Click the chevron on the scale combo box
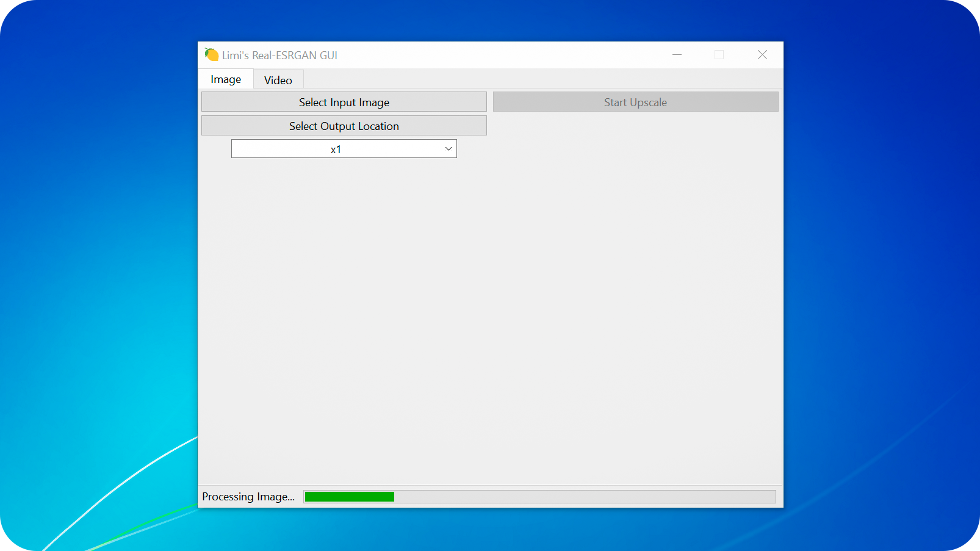Viewport: 980px width, 551px height. pos(448,148)
